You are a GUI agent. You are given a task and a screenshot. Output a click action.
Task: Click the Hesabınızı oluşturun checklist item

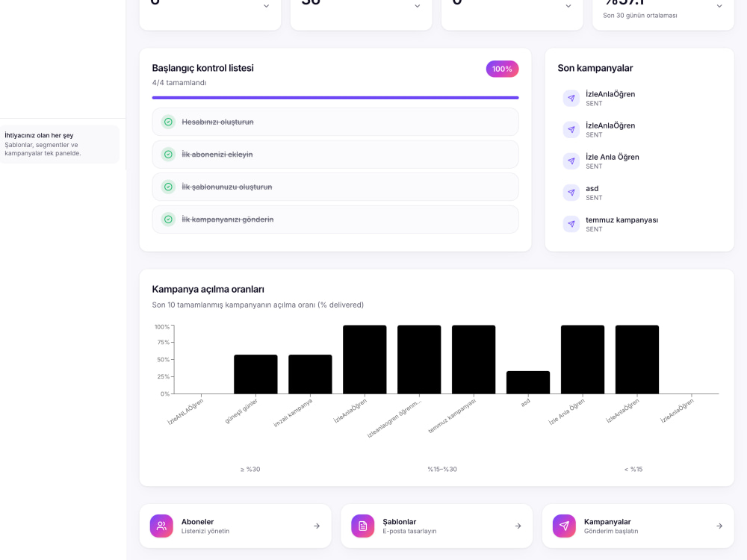335,122
